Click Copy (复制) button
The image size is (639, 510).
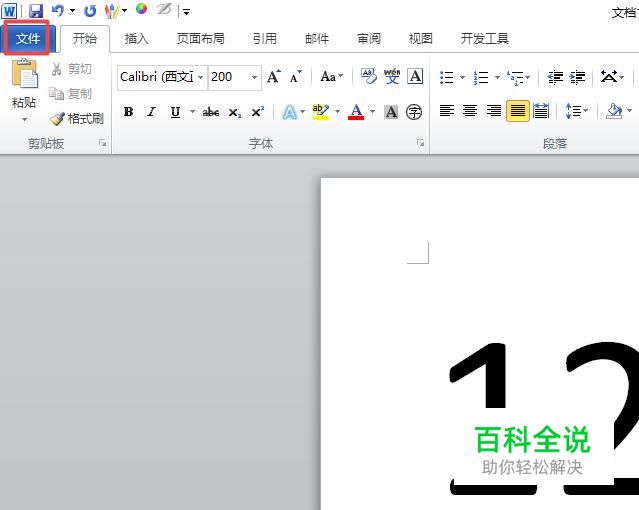click(71, 94)
